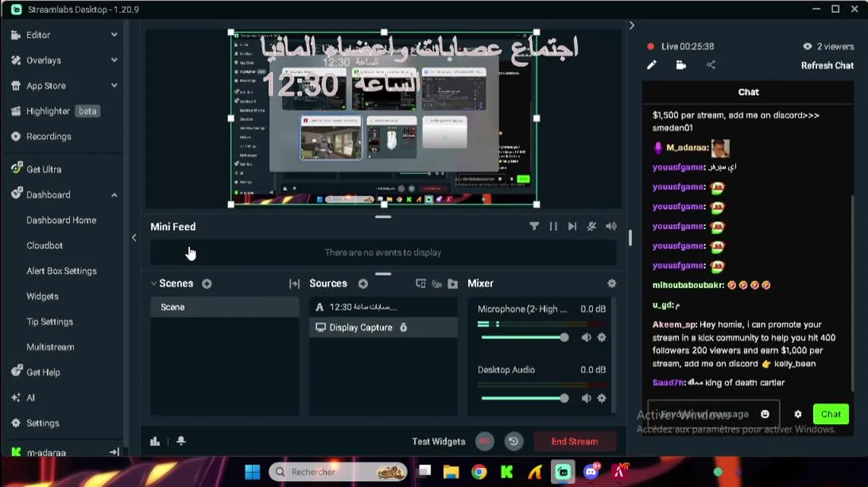Viewport: 868px width, 487px height.
Task: Collapse the left sidebar arrow
Action: (134, 237)
